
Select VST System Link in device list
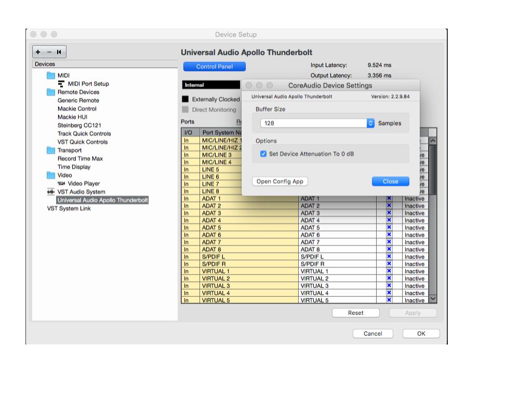[69, 208]
